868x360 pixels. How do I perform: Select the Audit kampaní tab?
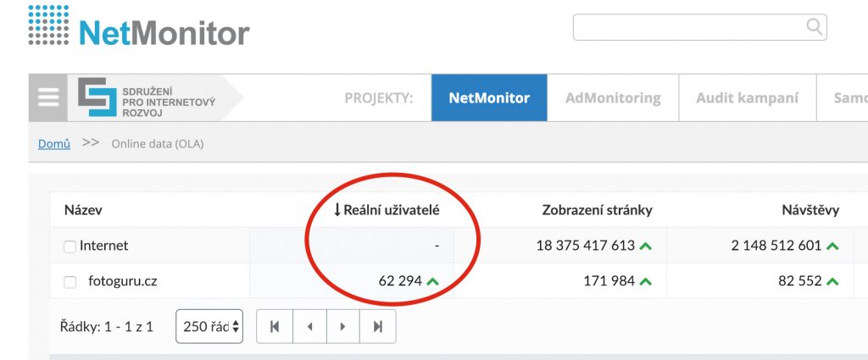tap(747, 97)
